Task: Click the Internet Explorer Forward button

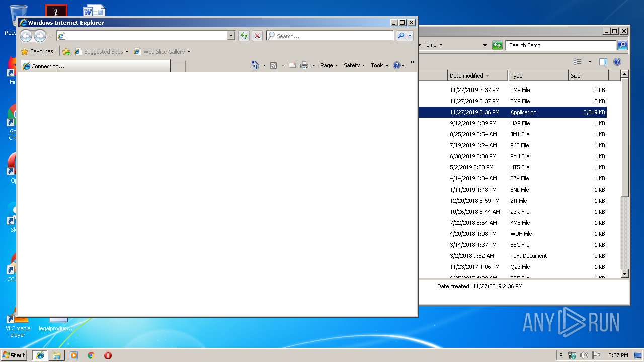Action: coord(40,36)
